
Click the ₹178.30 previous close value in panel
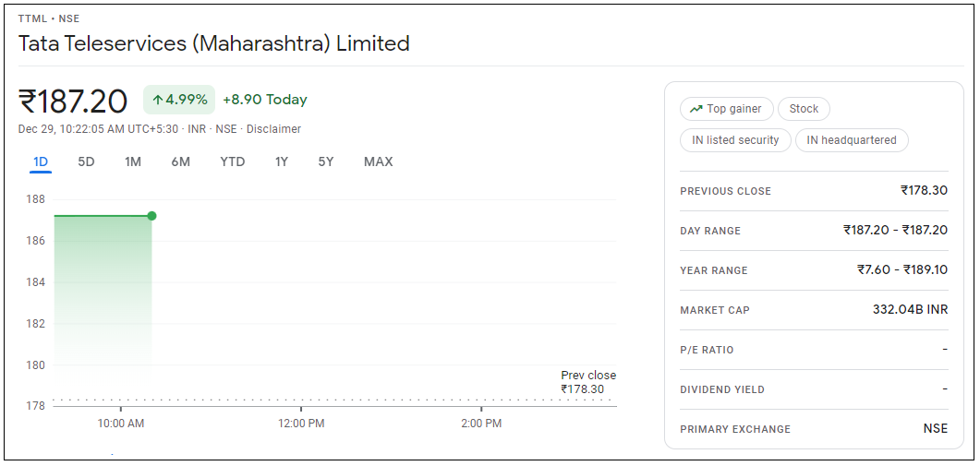(924, 190)
